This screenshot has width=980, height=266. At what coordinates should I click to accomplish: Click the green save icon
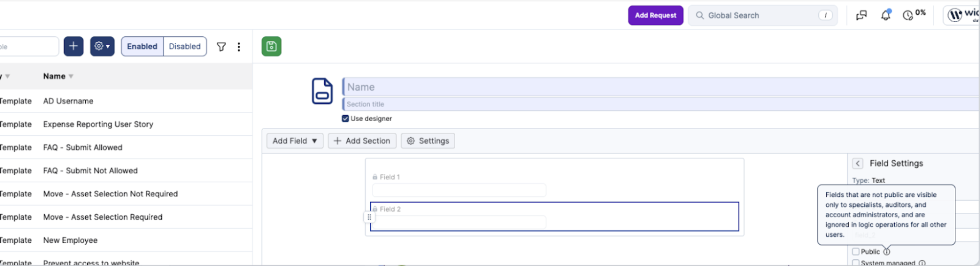271,46
